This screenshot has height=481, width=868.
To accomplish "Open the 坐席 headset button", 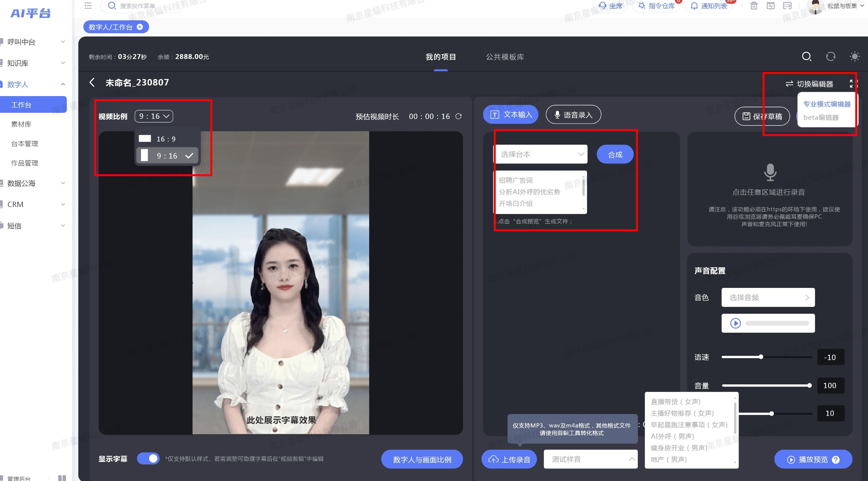I will click(610, 6).
